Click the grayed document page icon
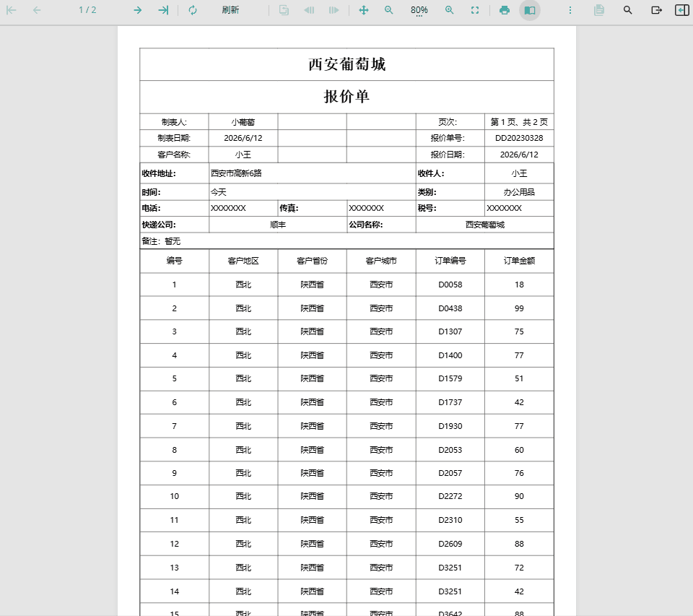Image resolution: width=693 pixels, height=616 pixels. pyautogui.click(x=599, y=9)
